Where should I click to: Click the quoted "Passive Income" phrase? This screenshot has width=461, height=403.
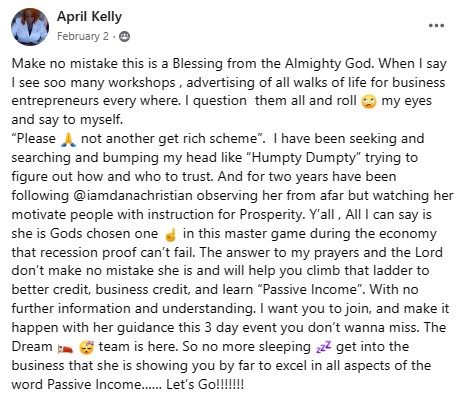pyautogui.click(x=311, y=289)
